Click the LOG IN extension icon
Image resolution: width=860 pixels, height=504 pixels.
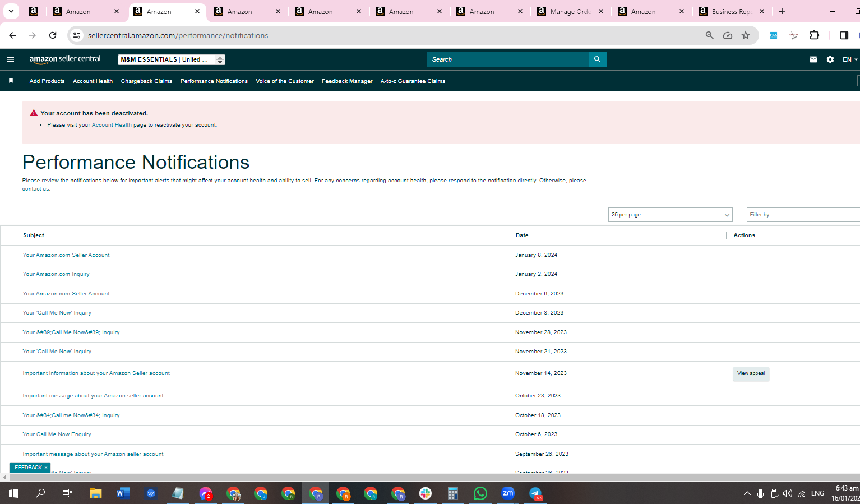click(794, 35)
